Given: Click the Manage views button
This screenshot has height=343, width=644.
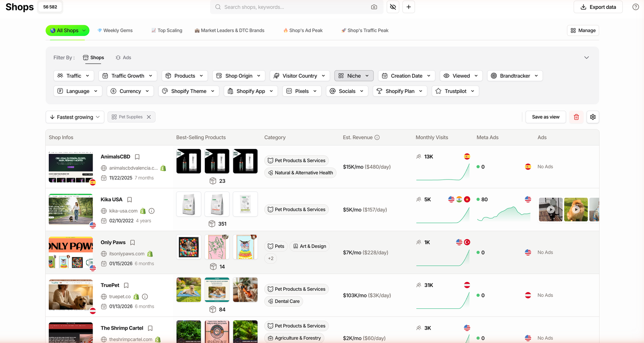Looking at the screenshot, I should (583, 31).
